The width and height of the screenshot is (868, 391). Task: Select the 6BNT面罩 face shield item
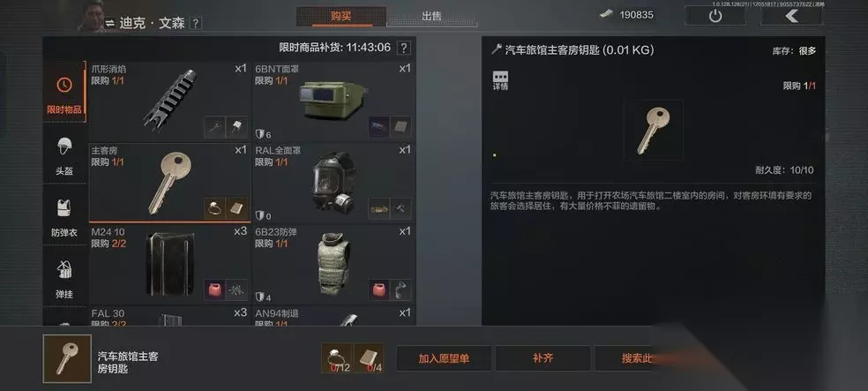click(333, 101)
